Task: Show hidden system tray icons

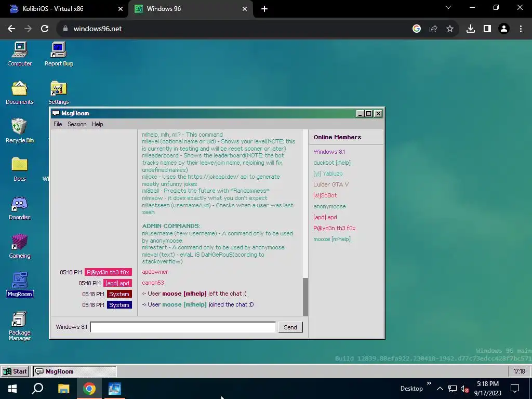Action: 440,389
